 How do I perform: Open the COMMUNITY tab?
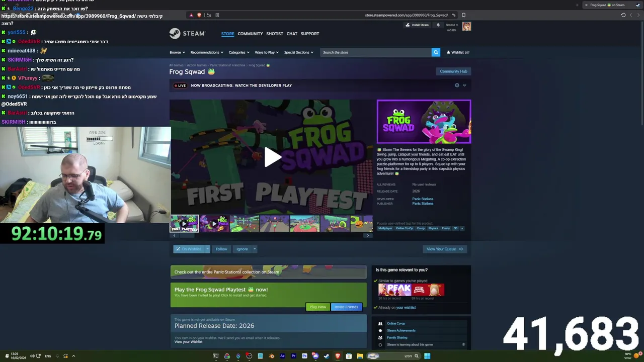tap(250, 34)
